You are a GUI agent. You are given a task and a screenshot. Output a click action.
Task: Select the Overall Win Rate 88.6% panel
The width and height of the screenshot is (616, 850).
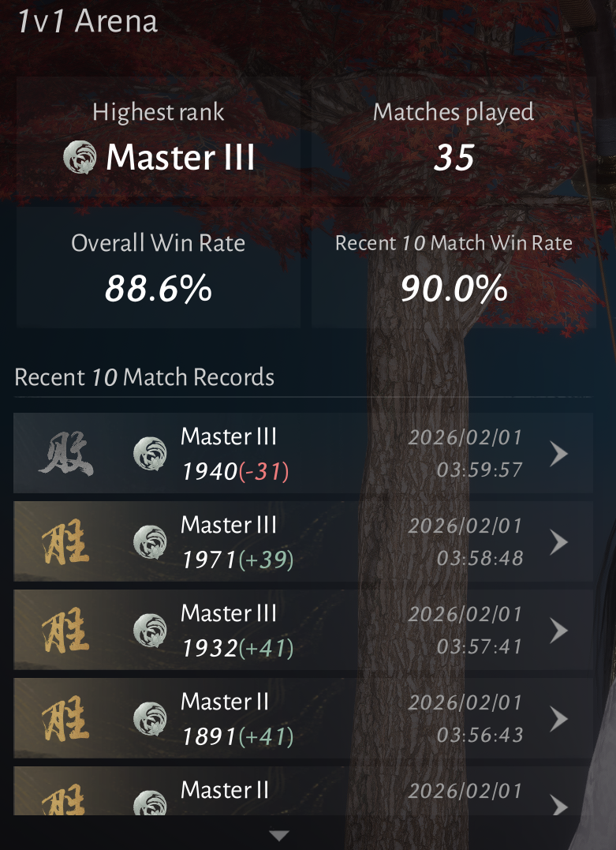pos(159,268)
